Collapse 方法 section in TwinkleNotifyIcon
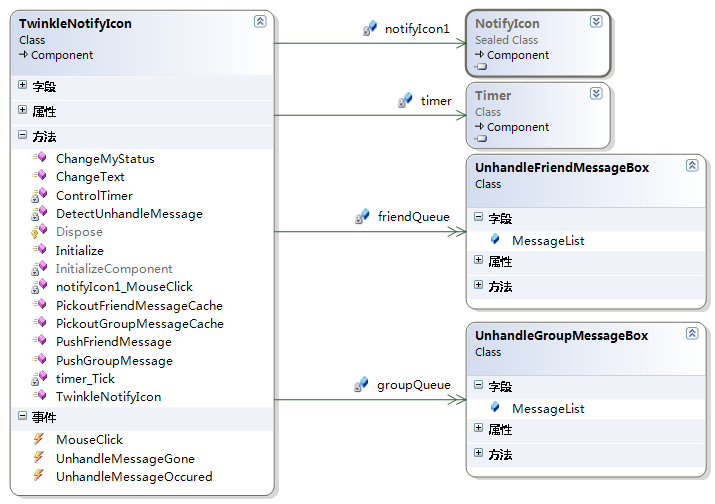Image resolution: width=715 pixels, height=504 pixels. click(23, 135)
